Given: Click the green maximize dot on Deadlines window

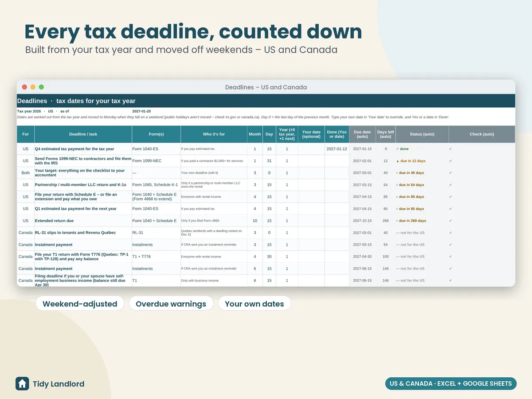Looking at the screenshot, I should click(41, 87).
